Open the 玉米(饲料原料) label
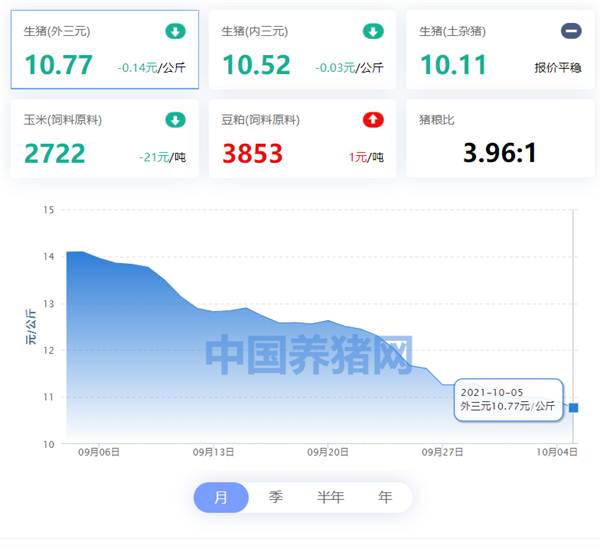The width and height of the screenshot is (600, 548). (63, 120)
